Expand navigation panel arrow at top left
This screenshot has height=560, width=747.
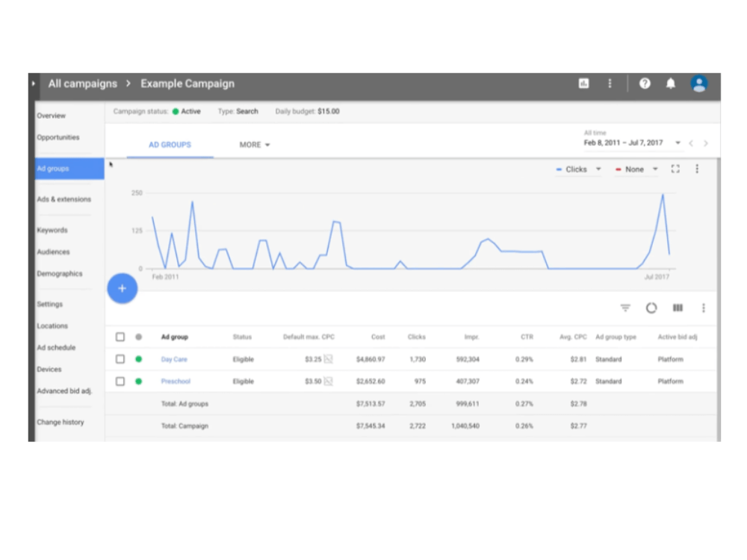[x=34, y=84]
